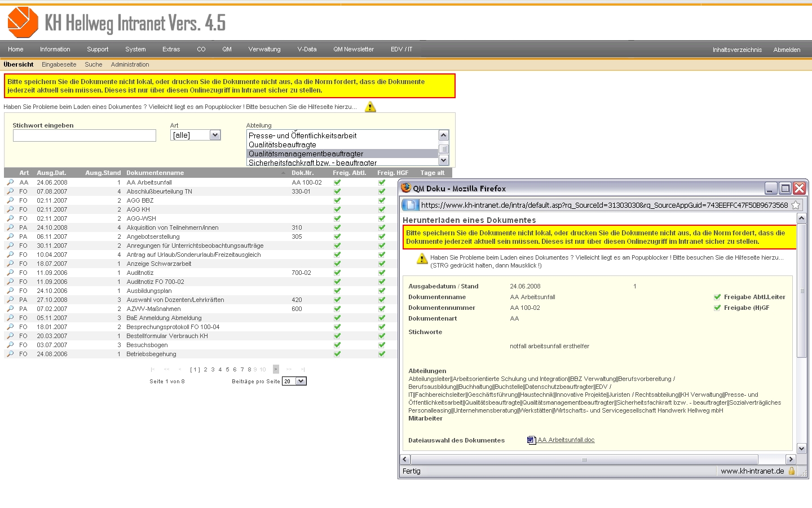Click the KH Hellweg orange logo
The width and height of the screenshot is (812, 508).
23,23
